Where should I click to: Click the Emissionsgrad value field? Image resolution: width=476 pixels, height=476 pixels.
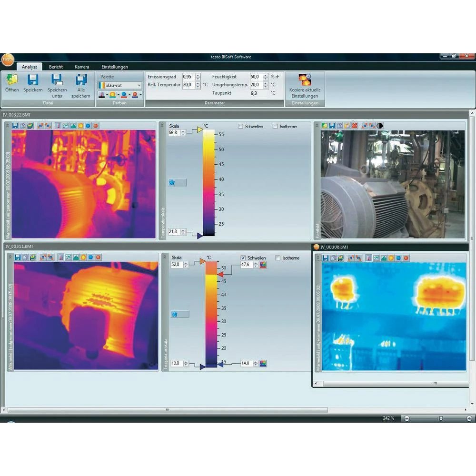[188, 77]
